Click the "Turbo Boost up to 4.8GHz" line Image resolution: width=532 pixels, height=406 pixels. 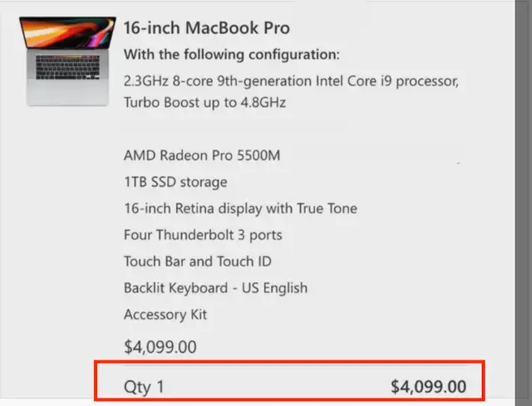[207, 103]
